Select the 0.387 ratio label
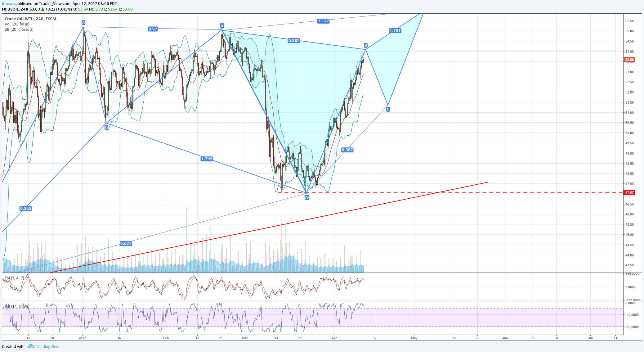This screenshot has height=352, width=644. [x=347, y=150]
